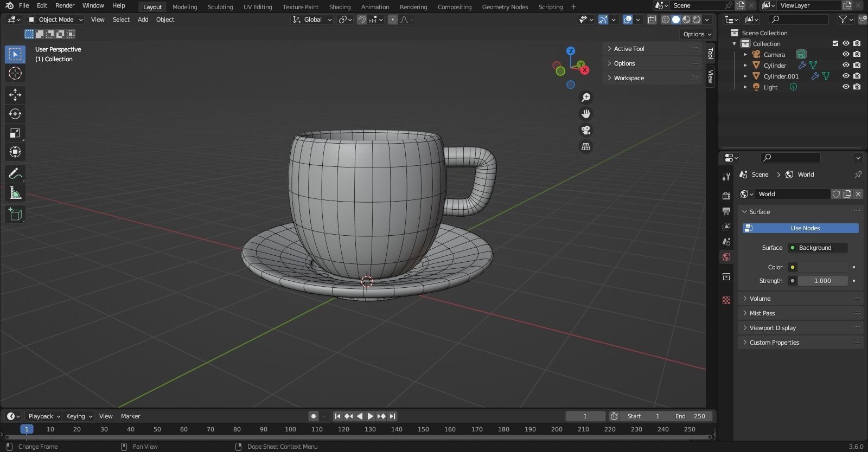The height and width of the screenshot is (452, 868).
Task: Switch to wireframe viewport shading
Action: point(666,20)
